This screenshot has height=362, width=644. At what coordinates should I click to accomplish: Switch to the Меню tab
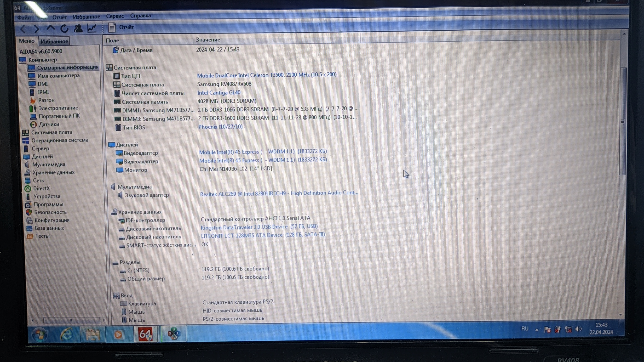(27, 41)
